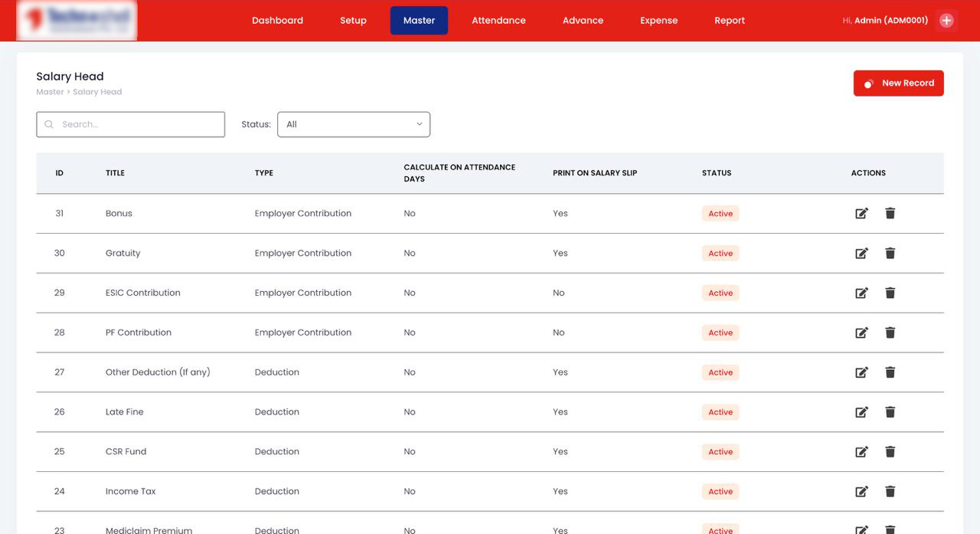Delete the Gratuity record
The width and height of the screenshot is (980, 534).
pyautogui.click(x=890, y=254)
